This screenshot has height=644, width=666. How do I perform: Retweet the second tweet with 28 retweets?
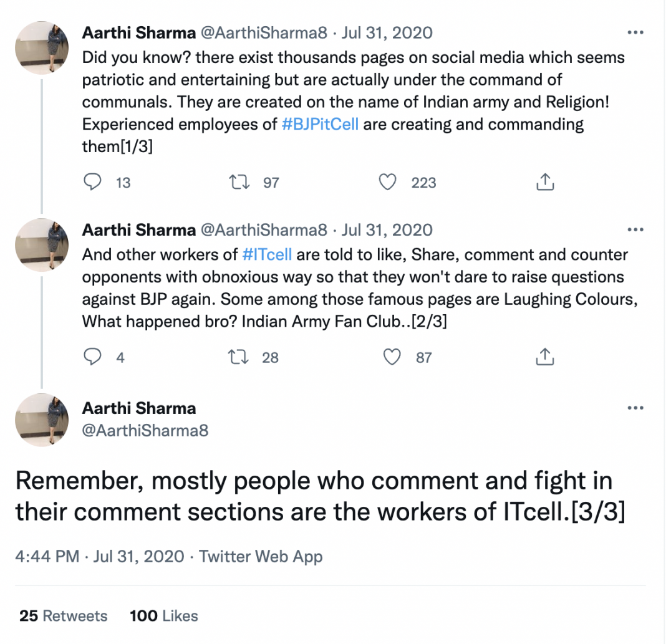click(238, 357)
